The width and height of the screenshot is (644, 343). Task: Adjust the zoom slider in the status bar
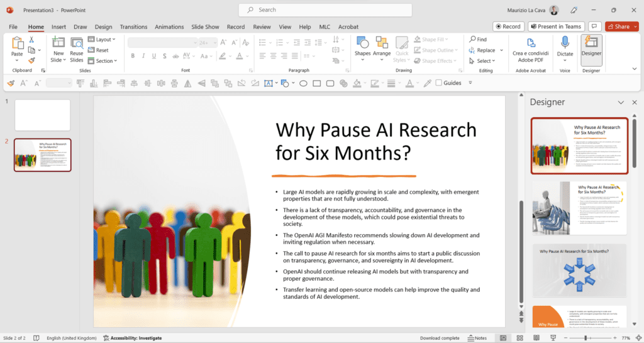click(586, 338)
